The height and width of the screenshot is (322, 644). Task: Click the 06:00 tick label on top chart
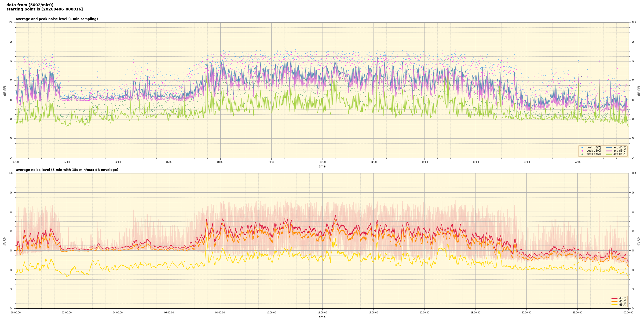[x=169, y=162]
